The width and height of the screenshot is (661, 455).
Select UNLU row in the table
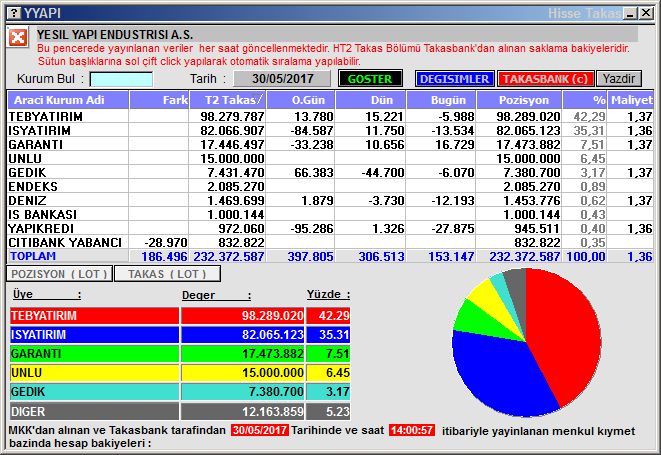click(330, 159)
